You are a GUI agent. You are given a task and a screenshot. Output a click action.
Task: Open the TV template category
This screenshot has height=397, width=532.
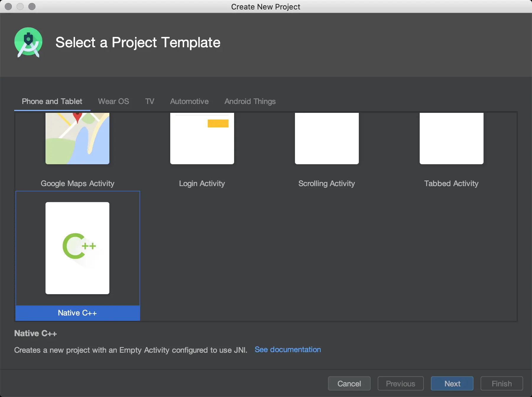[x=150, y=101]
